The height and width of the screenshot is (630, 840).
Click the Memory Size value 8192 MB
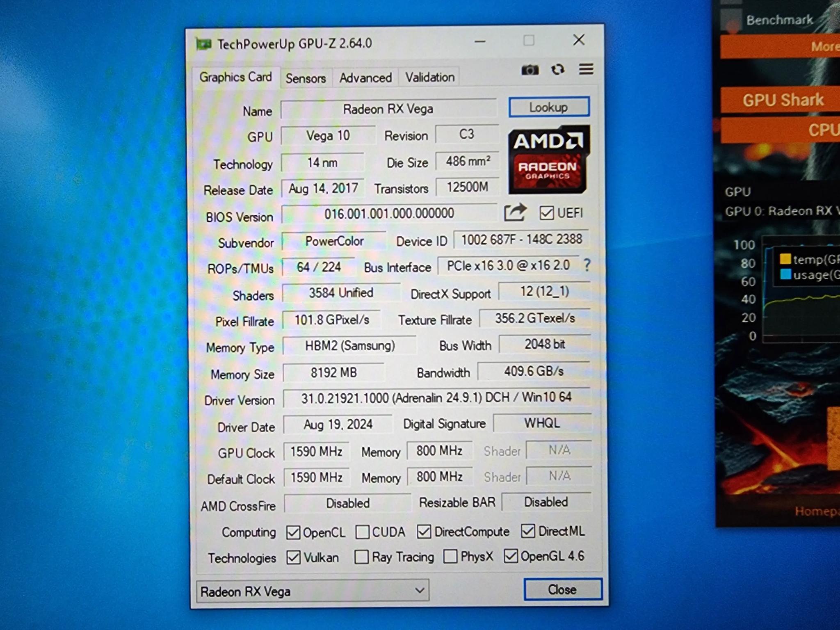(334, 372)
